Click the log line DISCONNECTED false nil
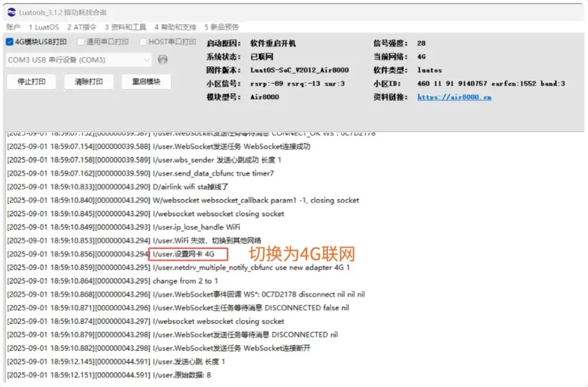The height and width of the screenshot is (387, 588). coord(178,308)
